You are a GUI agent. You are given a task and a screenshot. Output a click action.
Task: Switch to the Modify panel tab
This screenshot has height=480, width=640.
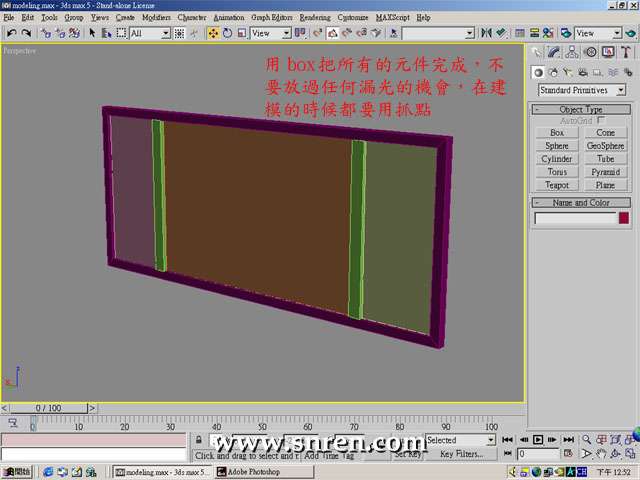point(554,52)
